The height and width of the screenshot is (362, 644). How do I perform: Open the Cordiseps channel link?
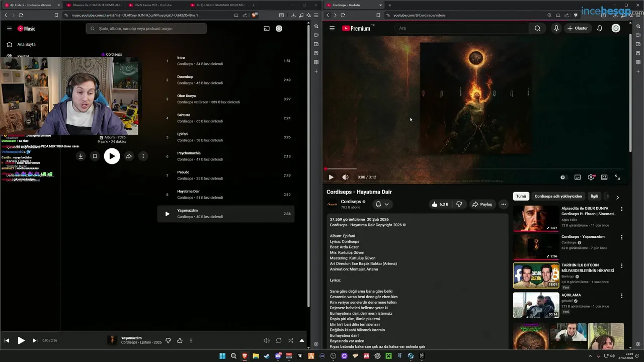(x=351, y=202)
